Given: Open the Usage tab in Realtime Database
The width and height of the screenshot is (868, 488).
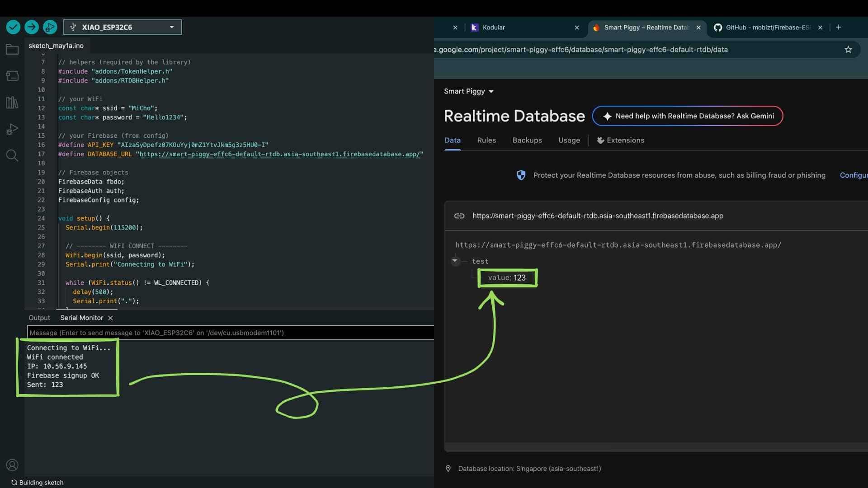Looking at the screenshot, I should click(569, 140).
